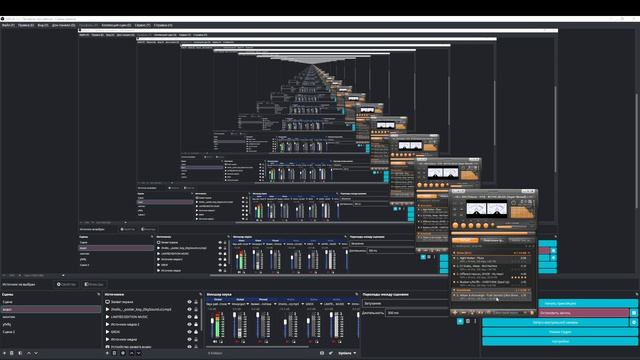
Task: Open first mixer channel's name dropdown arrow
Action: point(229,304)
